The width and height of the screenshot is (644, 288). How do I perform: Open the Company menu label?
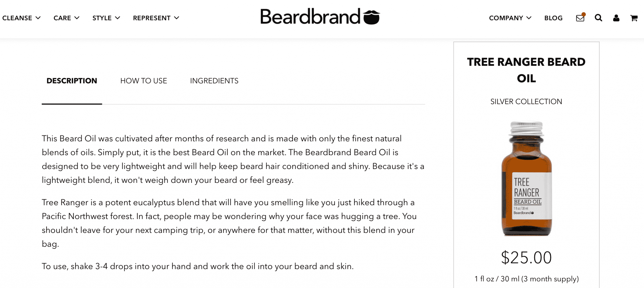506,18
